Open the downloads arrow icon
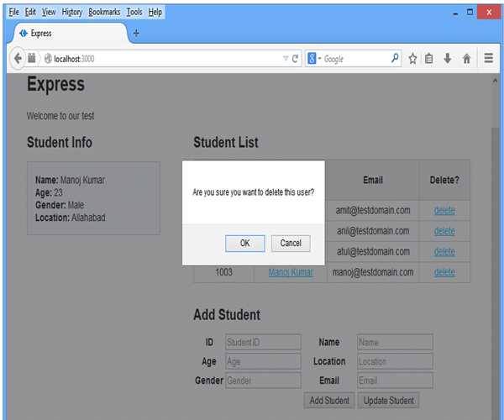The image size is (504, 420). (448, 59)
